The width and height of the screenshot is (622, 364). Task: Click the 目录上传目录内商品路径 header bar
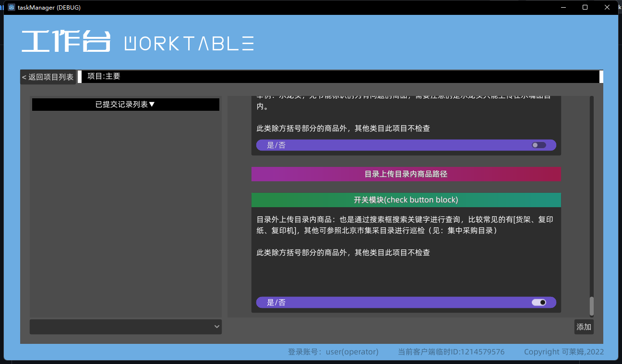tap(406, 174)
